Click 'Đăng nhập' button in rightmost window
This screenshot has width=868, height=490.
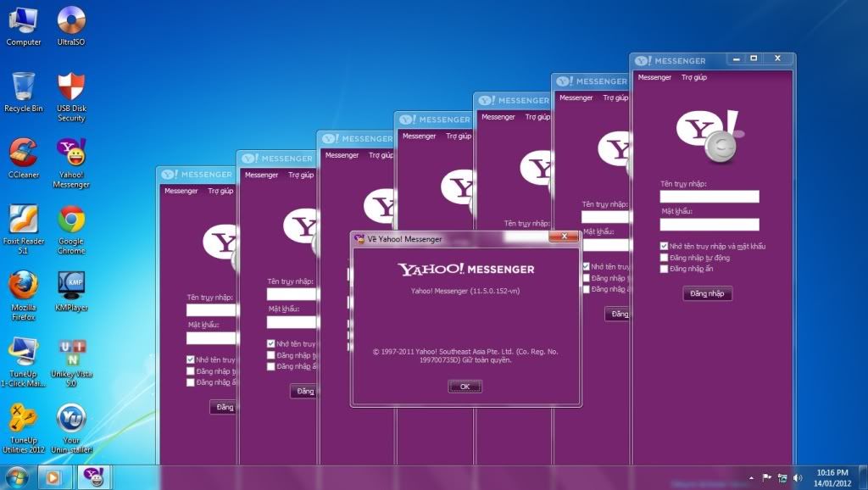[707, 293]
